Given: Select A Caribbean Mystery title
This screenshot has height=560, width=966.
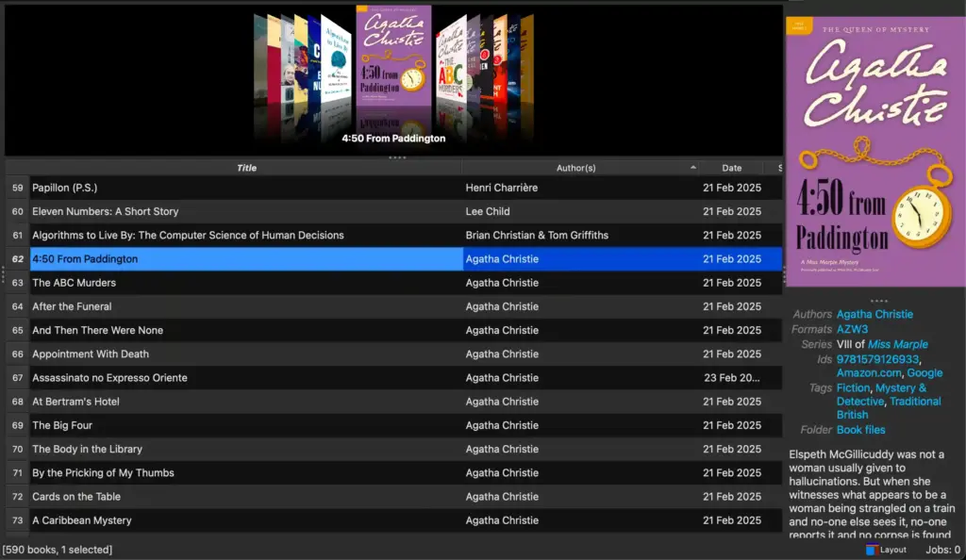Looking at the screenshot, I should click(x=82, y=520).
